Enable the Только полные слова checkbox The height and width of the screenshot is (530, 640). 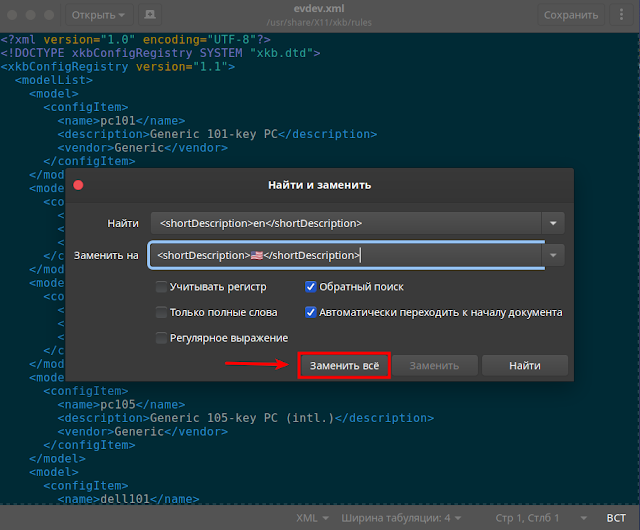pyautogui.click(x=161, y=312)
